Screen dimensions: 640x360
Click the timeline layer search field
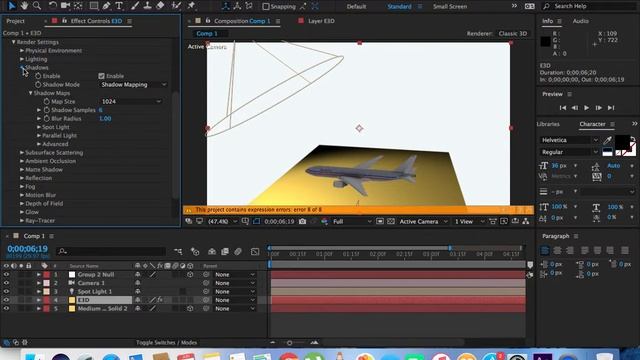111,251
